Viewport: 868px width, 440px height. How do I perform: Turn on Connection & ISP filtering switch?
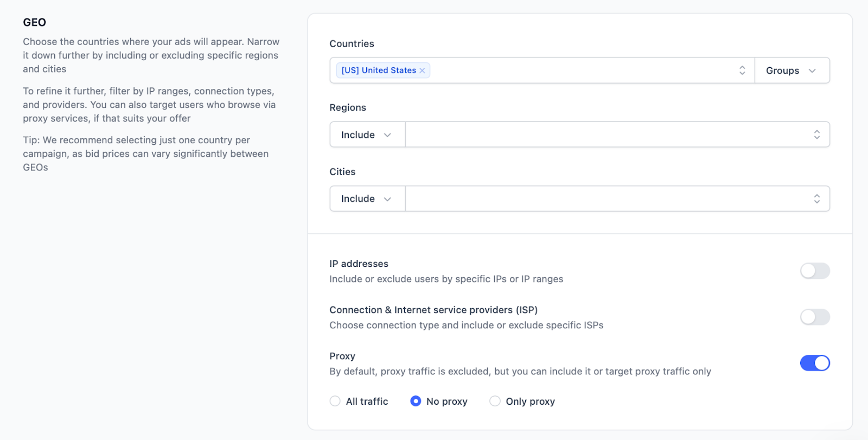tap(814, 317)
